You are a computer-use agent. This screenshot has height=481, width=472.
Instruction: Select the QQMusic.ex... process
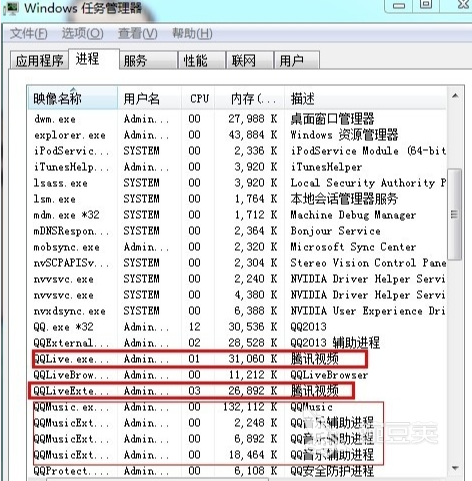click(237, 407)
